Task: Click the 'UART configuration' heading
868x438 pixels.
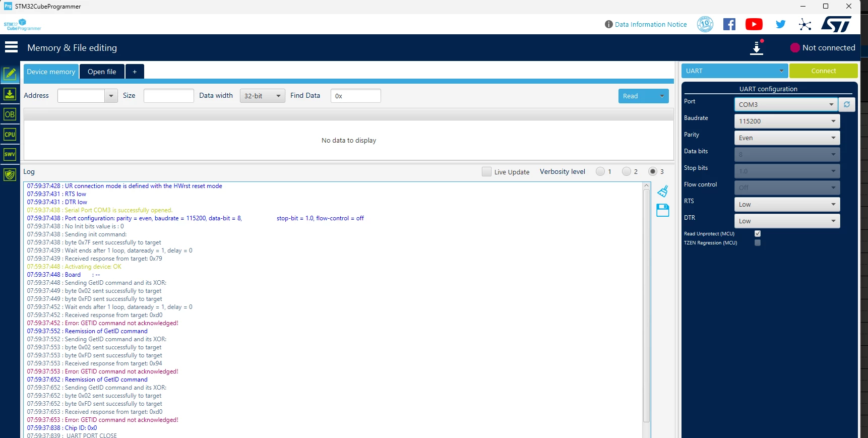Action: click(x=768, y=89)
